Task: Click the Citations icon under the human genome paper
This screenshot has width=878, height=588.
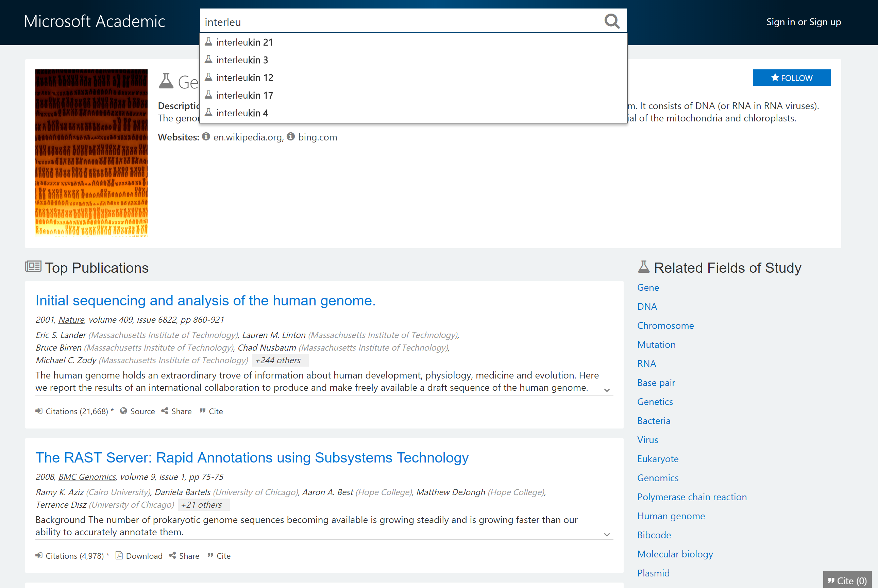Action: pos(39,410)
